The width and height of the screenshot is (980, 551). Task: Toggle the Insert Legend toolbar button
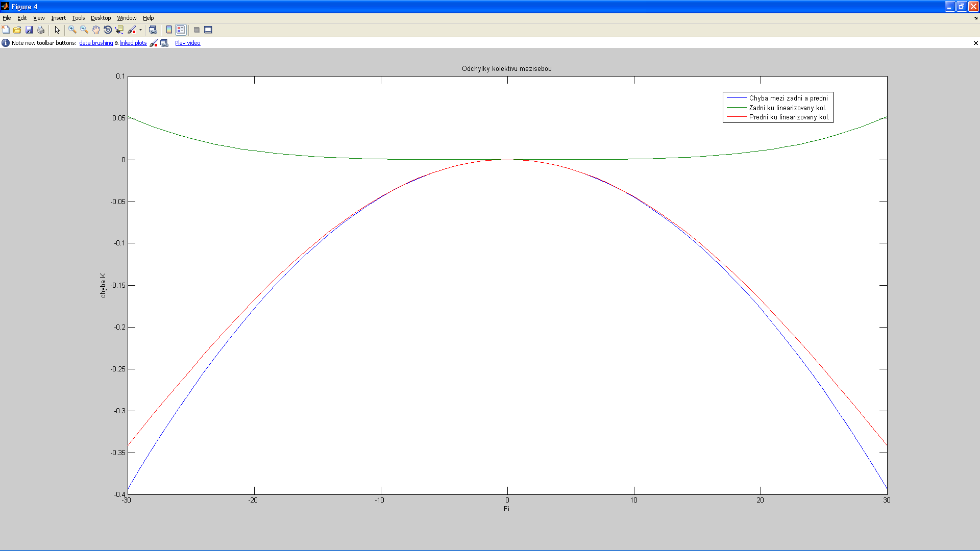pos(181,30)
